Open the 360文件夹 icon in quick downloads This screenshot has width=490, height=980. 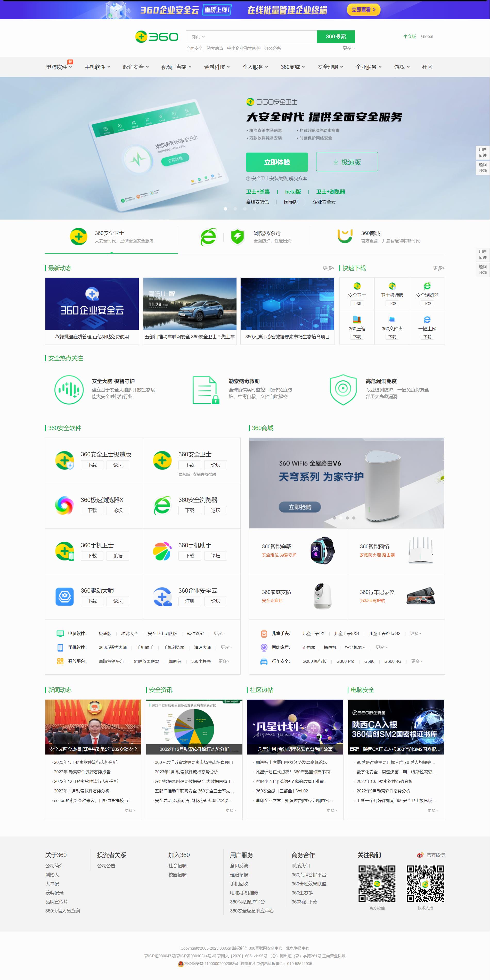click(x=392, y=320)
